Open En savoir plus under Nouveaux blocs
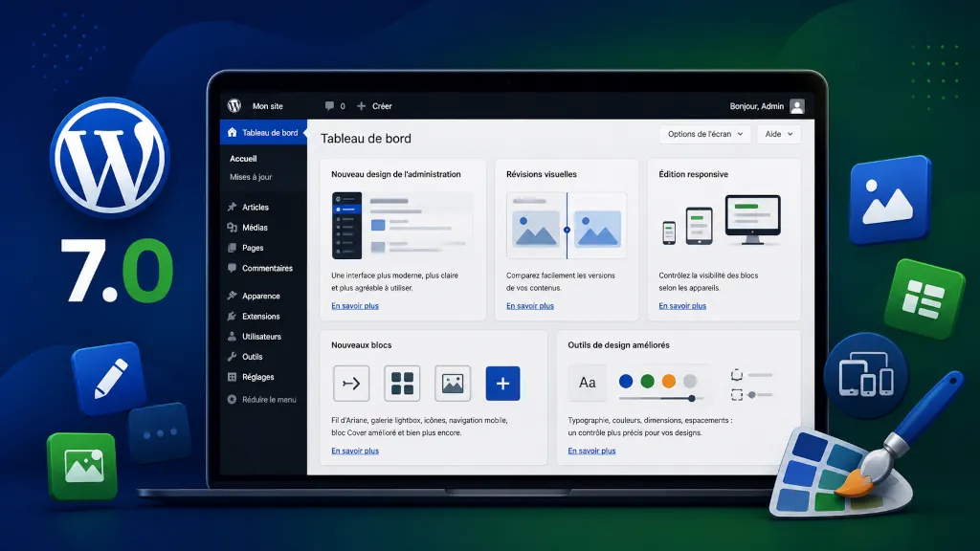980x551 pixels. (x=355, y=451)
